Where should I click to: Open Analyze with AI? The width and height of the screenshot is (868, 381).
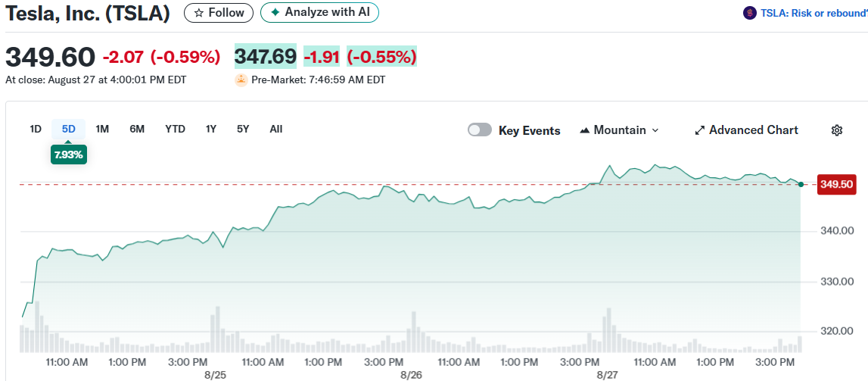tap(319, 12)
